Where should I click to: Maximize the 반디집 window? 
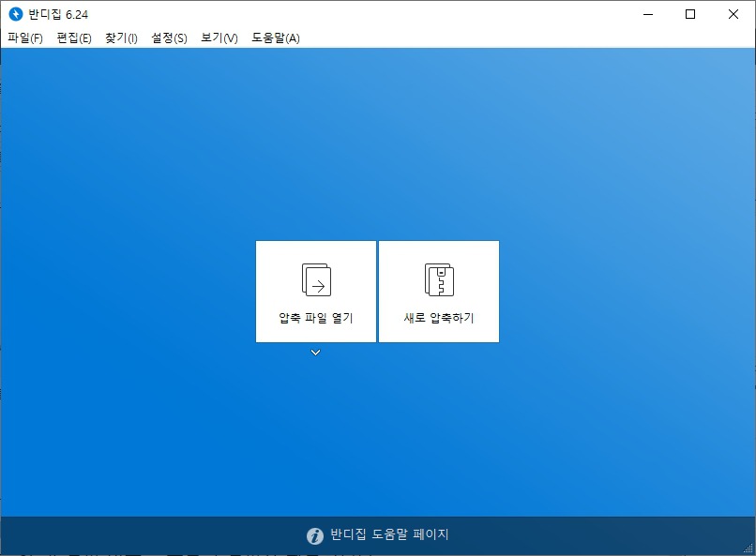coord(690,14)
